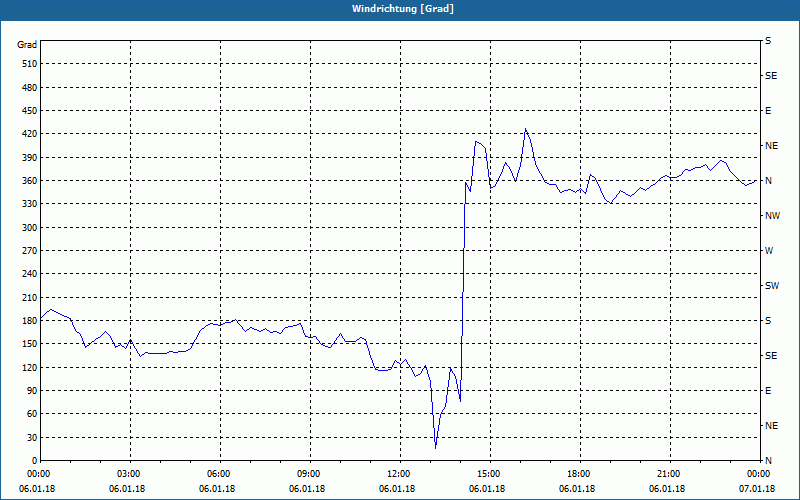Click the 60 y-axis value

tap(32, 414)
